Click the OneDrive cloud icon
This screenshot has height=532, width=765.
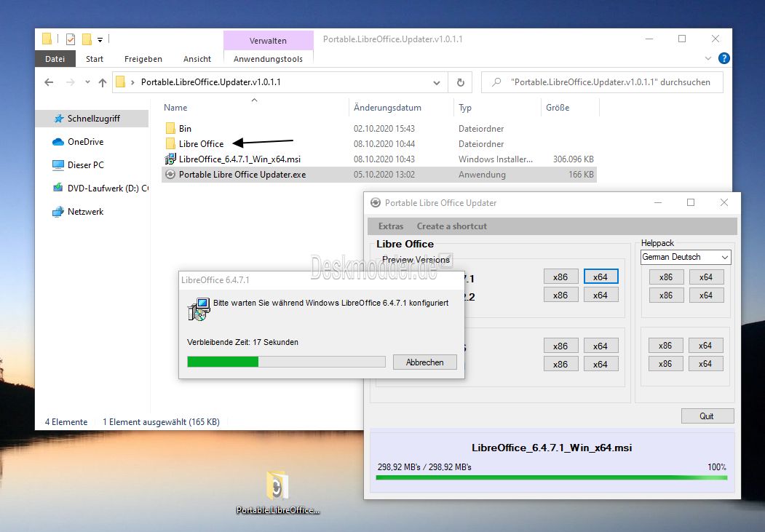click(x=58, y=142)
